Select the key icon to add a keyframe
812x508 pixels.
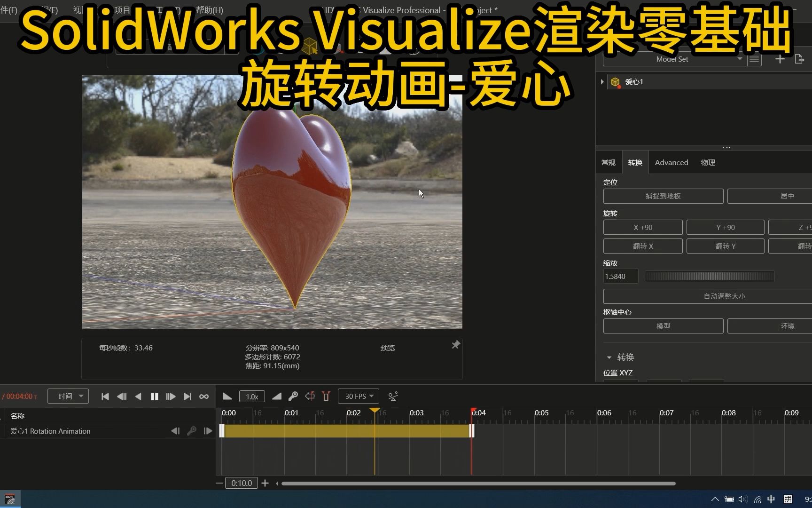click(293, 396)
